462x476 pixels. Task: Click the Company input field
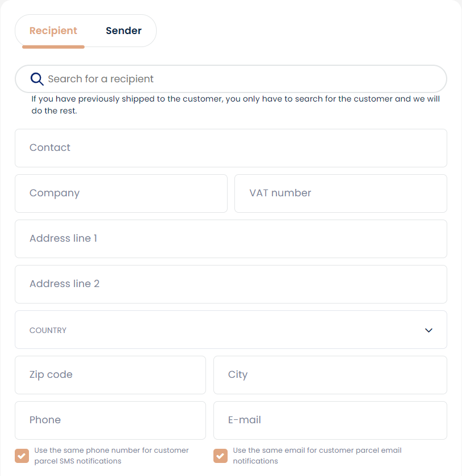click(121, 193)
